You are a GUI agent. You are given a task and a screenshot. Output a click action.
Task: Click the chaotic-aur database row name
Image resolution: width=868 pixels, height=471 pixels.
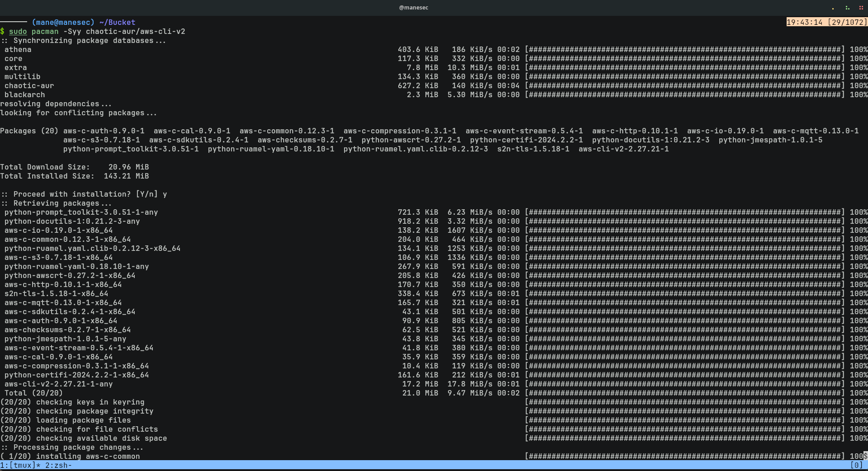click(29, 85)
